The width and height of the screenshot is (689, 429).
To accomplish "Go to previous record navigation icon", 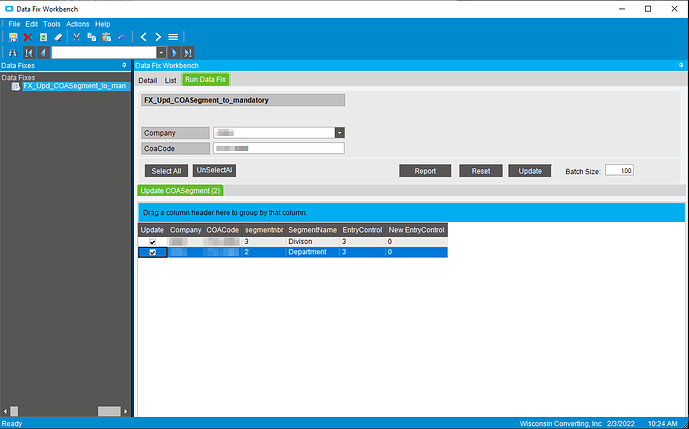I will pyautogui.click(x=43, y=53).
